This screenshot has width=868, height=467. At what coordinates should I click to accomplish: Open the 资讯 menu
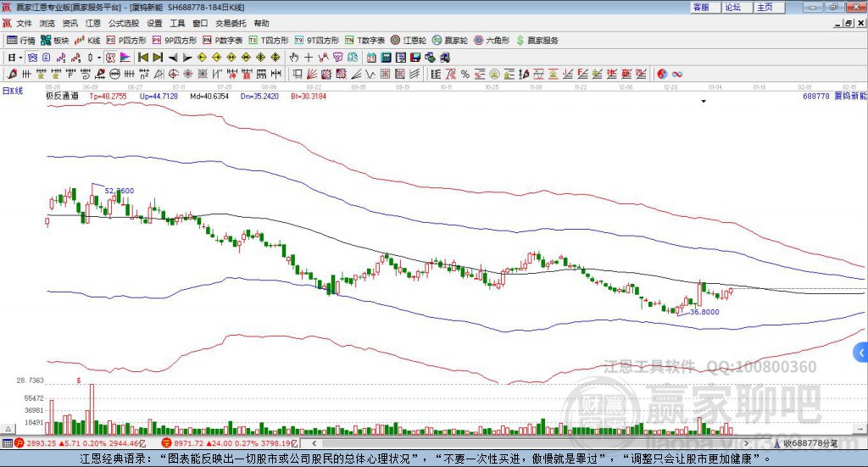(70, 23)
